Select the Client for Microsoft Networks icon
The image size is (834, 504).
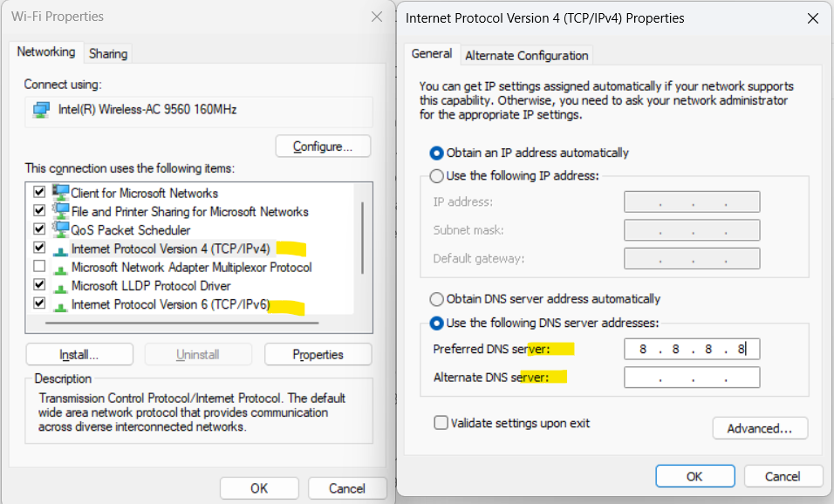(60, 193)
